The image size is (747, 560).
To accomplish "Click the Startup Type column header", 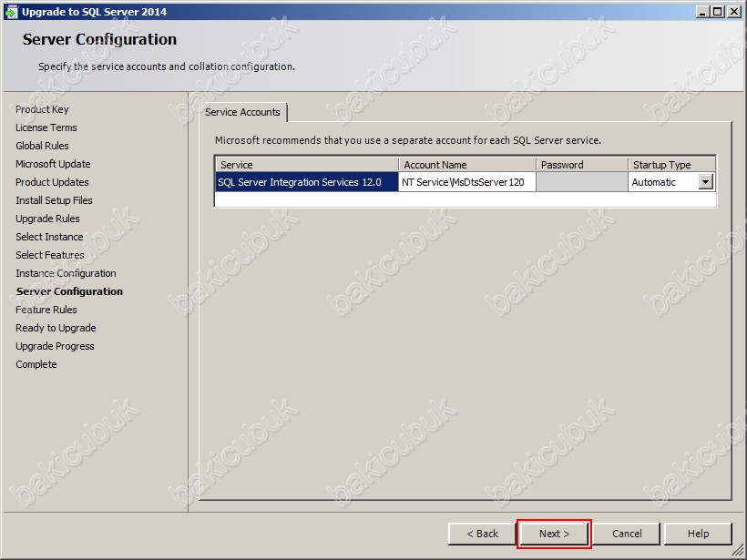I will 671,165.
